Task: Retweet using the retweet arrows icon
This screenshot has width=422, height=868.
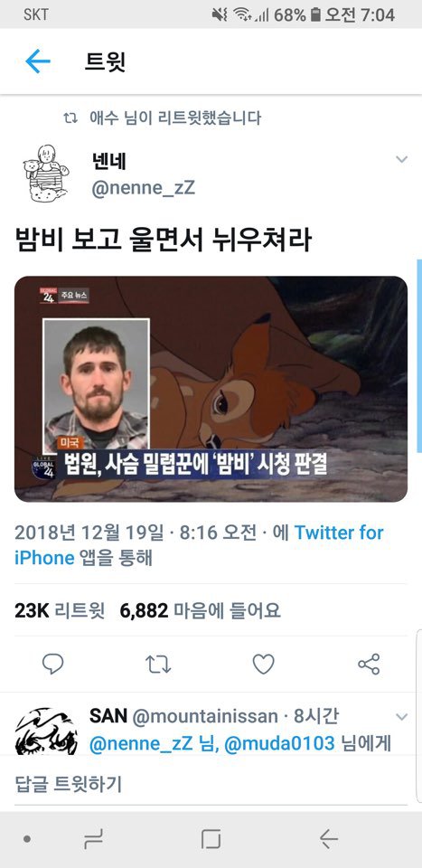Action: (158, 664)
